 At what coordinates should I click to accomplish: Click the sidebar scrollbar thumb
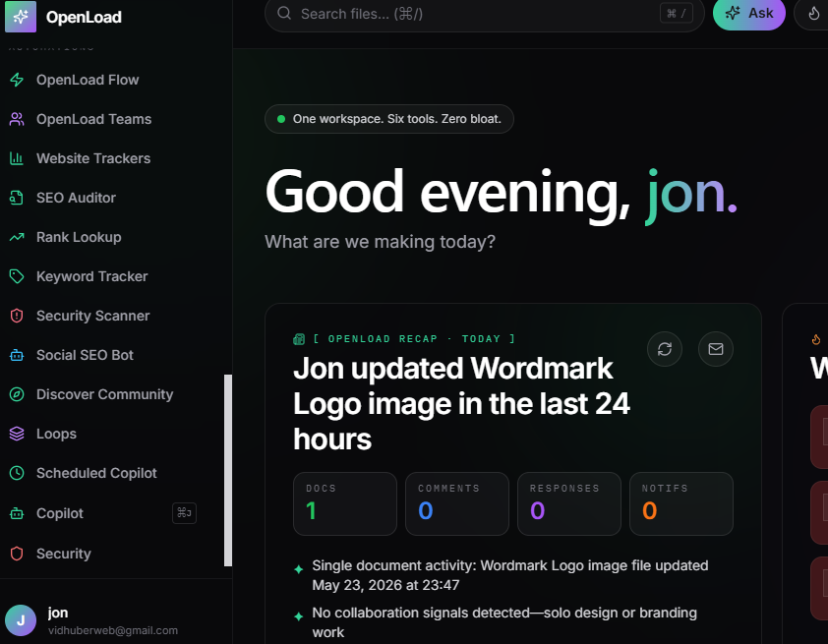(228, 470)
